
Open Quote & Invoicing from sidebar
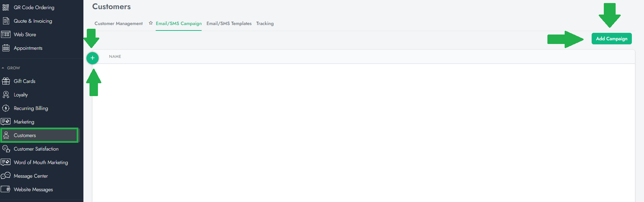click(x=33, y=21)
